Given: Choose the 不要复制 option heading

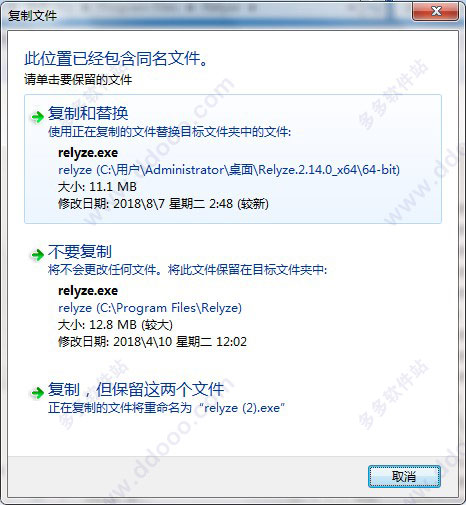Looking at the screenshot, I should click(x=80, y=252).
